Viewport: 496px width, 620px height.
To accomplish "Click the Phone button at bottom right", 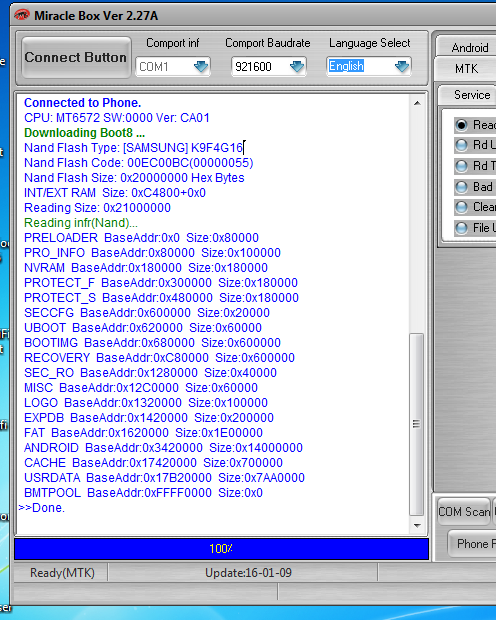I will click(x=473, y=544).
